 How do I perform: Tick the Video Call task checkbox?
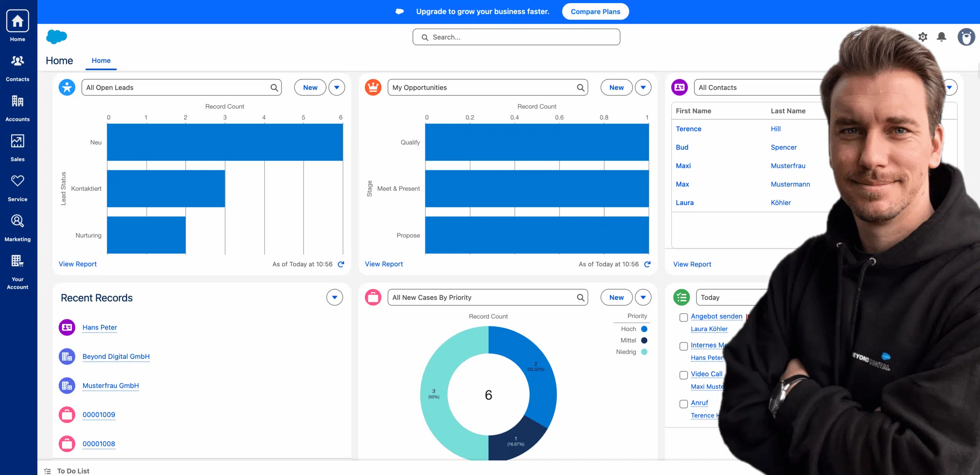683,375
